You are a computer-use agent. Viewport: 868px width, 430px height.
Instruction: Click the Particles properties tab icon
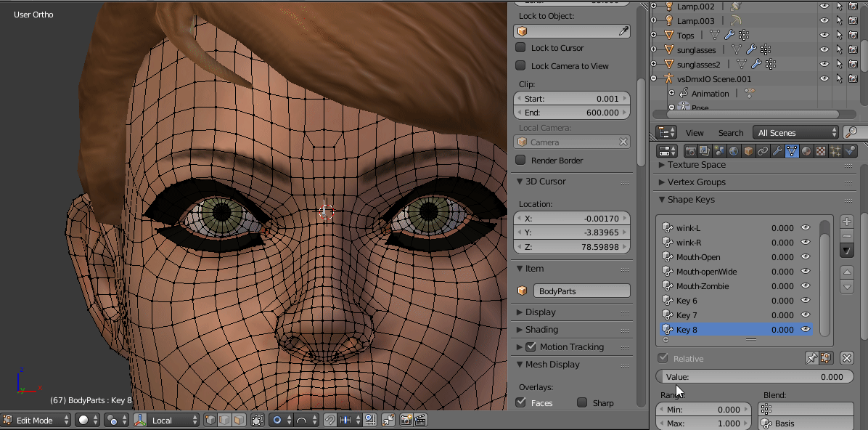(835, 151)
